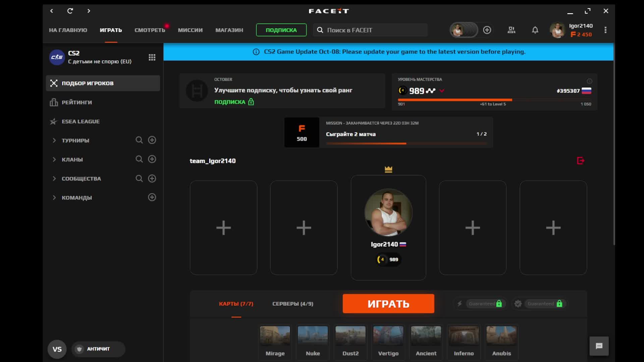Open the chat bubble icon
Screen dimensions: 644x362
click(x=599, y=346)
